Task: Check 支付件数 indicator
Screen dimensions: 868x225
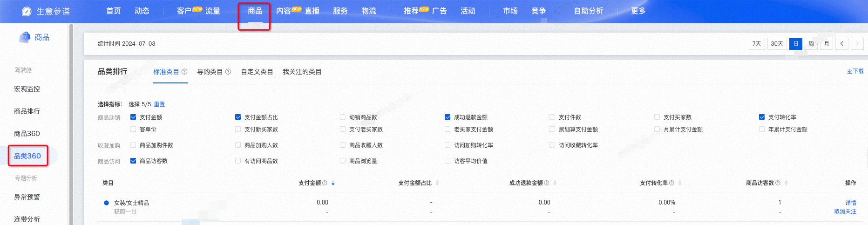Action: point(552,117)
